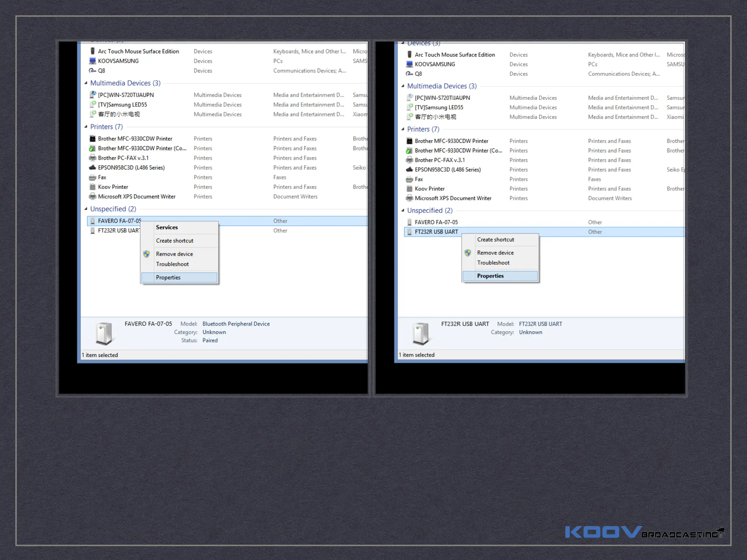This screenshot has width=747, height=560.
Task: Click [TV]Samsung LED55 media icon in left window
Action: point(92,105)
